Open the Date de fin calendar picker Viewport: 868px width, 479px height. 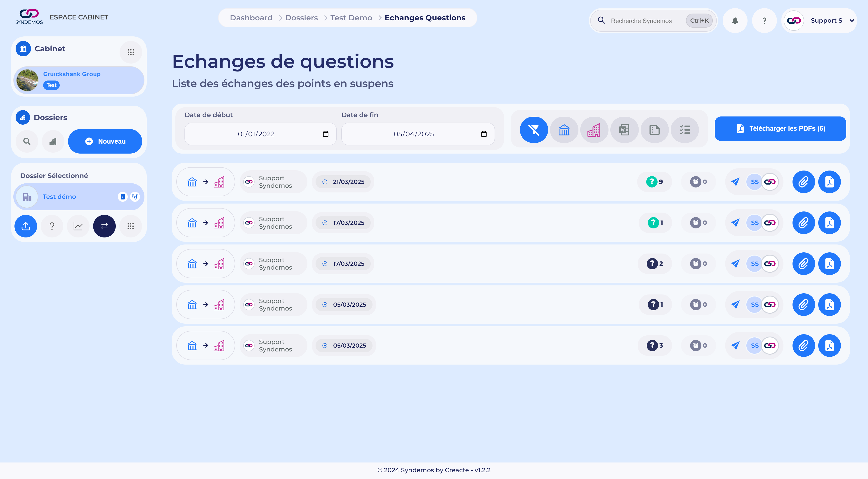pyautogui.click(x=484, y=134)
